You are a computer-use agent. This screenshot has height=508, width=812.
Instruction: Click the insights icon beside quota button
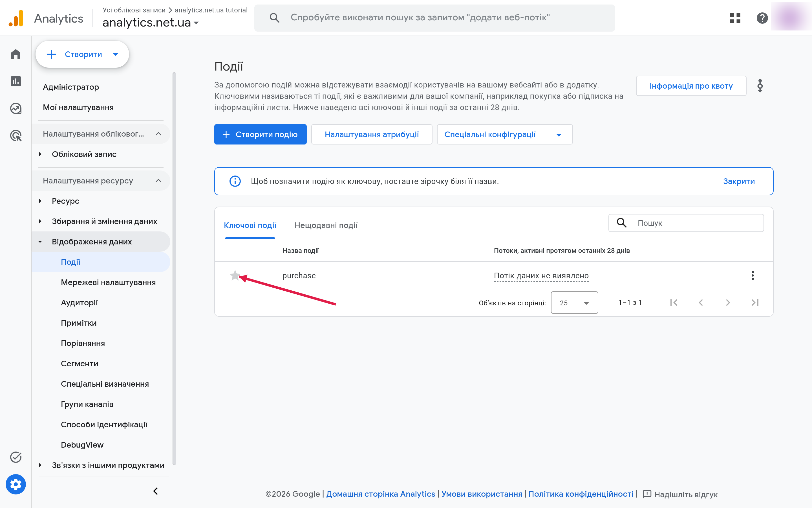pos(760,86)
